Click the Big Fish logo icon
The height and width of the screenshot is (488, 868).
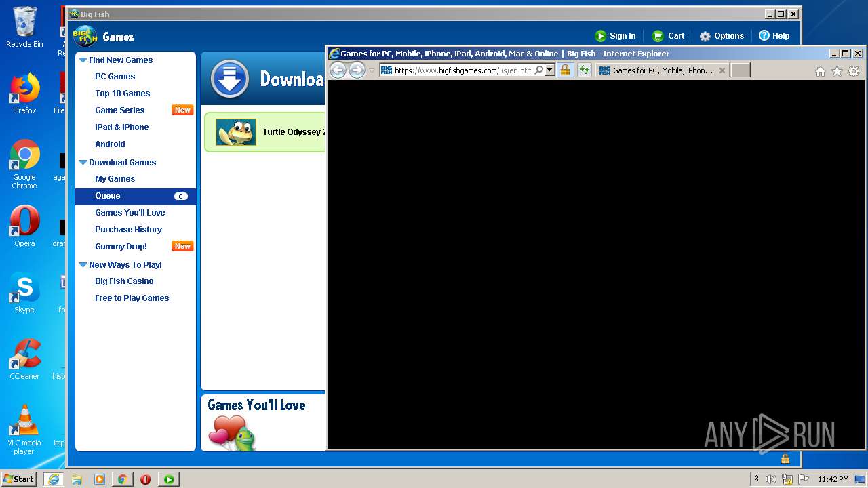85,36
